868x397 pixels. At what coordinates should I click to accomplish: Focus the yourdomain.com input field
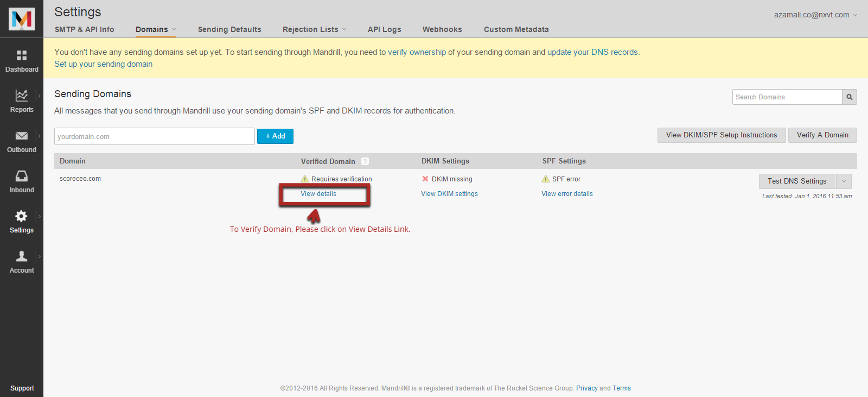[x=155, y=136]
